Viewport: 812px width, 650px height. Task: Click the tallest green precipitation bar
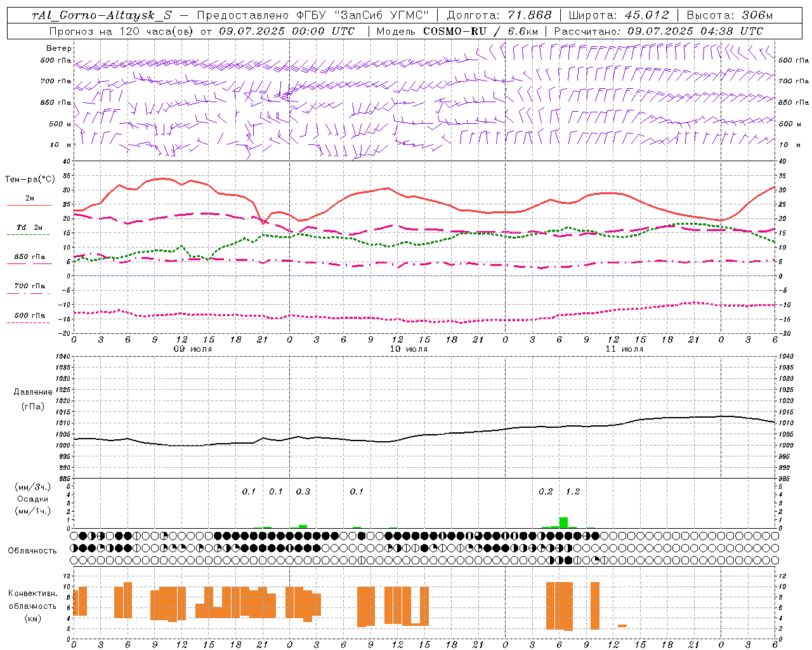[x=563, y=522]
